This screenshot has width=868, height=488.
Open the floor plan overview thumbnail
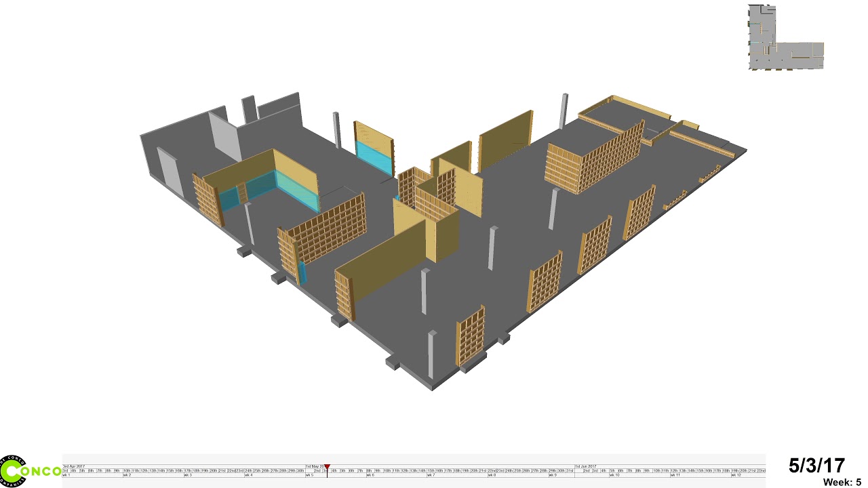tap(786, 37)
